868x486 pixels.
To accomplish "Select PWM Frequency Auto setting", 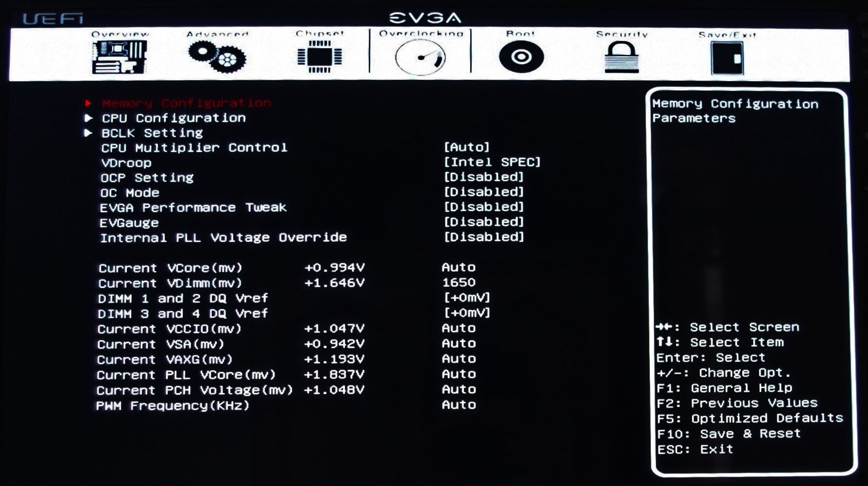I will [x=459, y=405].
